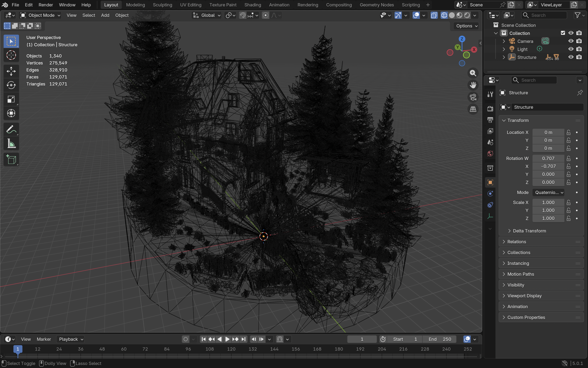Open the Modifiers wrench properties tab
The image size is (588, 368).
[x=490, y=94]
